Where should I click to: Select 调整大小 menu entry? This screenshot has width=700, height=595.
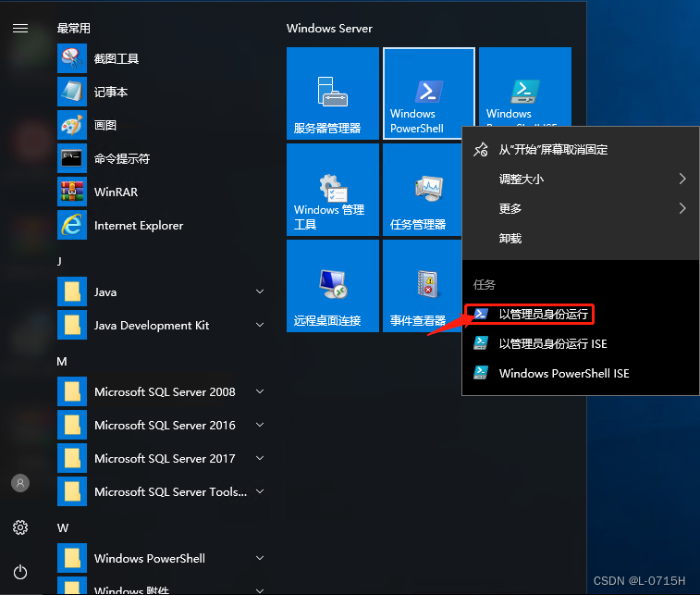click(x=581, y=179)
